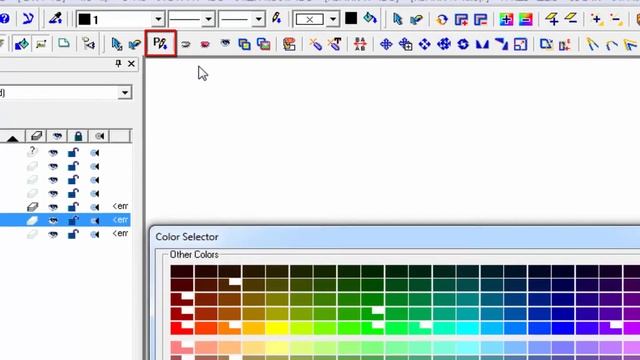Click the scale square with arrow icon
The width and height of the screenshot is (640, 360).
click(x=520, y=44)
